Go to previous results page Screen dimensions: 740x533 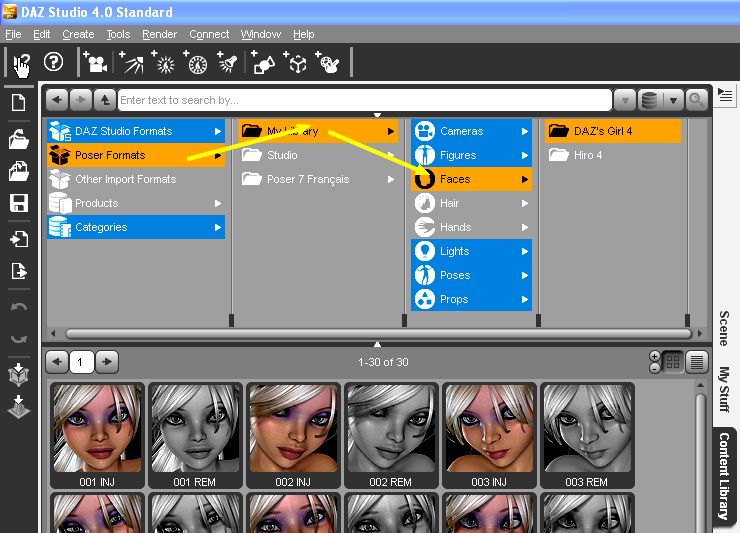click(57, 362)
